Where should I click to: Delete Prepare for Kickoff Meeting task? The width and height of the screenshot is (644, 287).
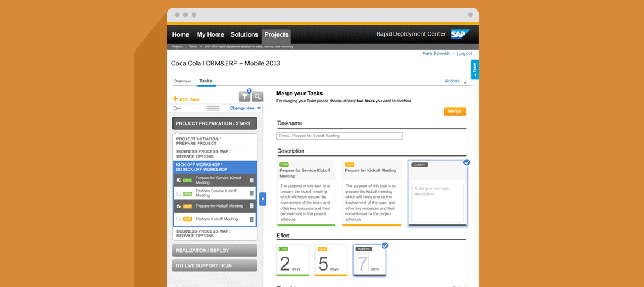pos(251,206)
